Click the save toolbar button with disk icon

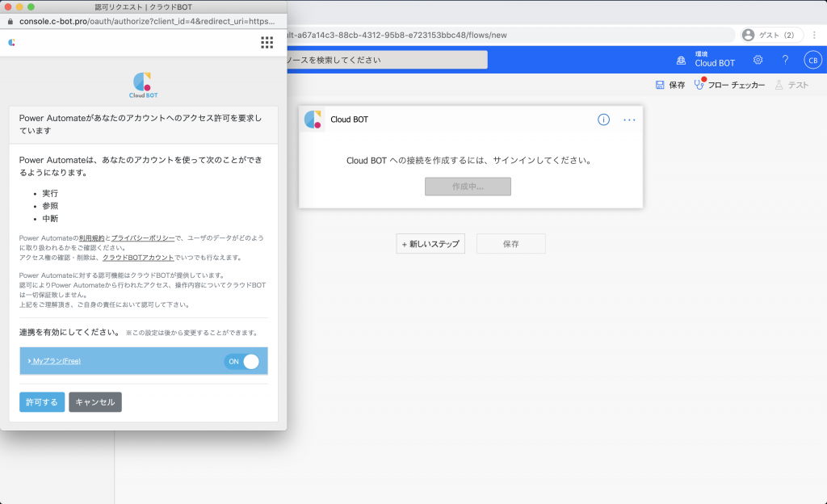pos(670,85)
